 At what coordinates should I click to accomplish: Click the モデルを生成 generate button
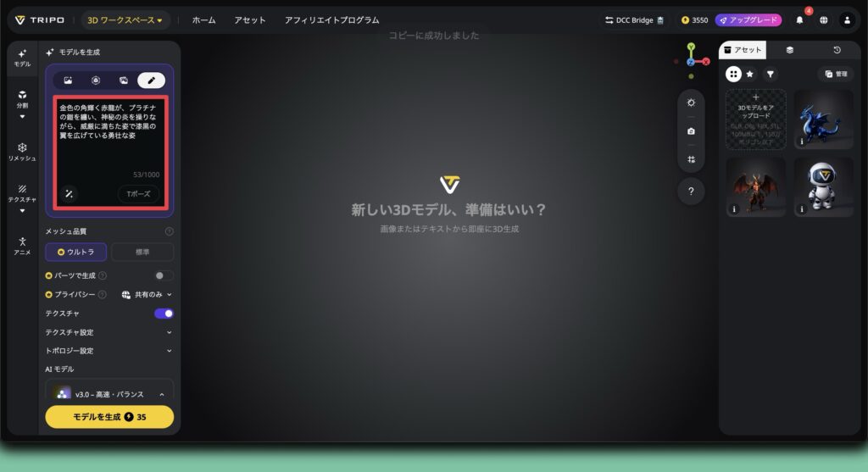pyautogui.click(x=109, y=417)
